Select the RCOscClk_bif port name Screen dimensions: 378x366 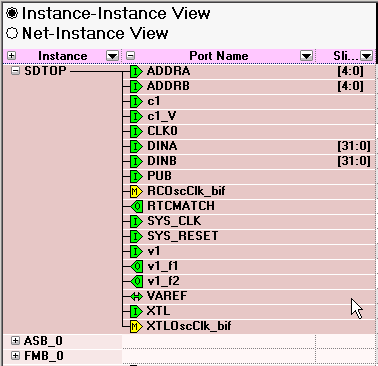pyautogui.click(x=186, y=191)
